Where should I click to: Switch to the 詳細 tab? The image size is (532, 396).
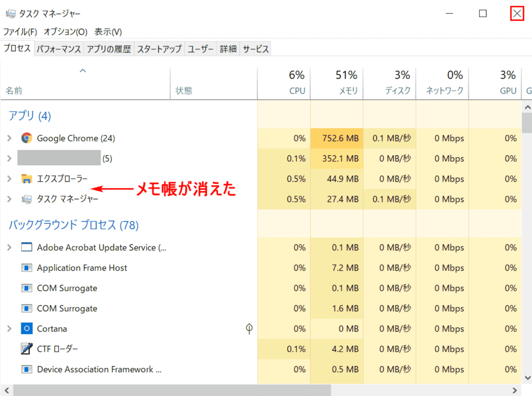pos(228,49)
